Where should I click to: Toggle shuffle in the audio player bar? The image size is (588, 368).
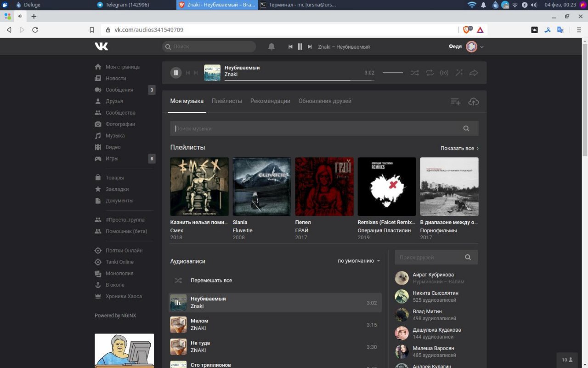(x=414, y=73)
